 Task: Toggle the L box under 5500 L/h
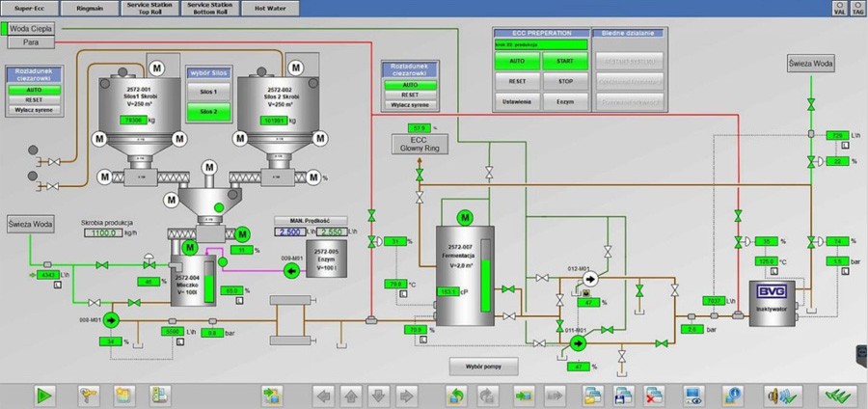click(179, 341)
